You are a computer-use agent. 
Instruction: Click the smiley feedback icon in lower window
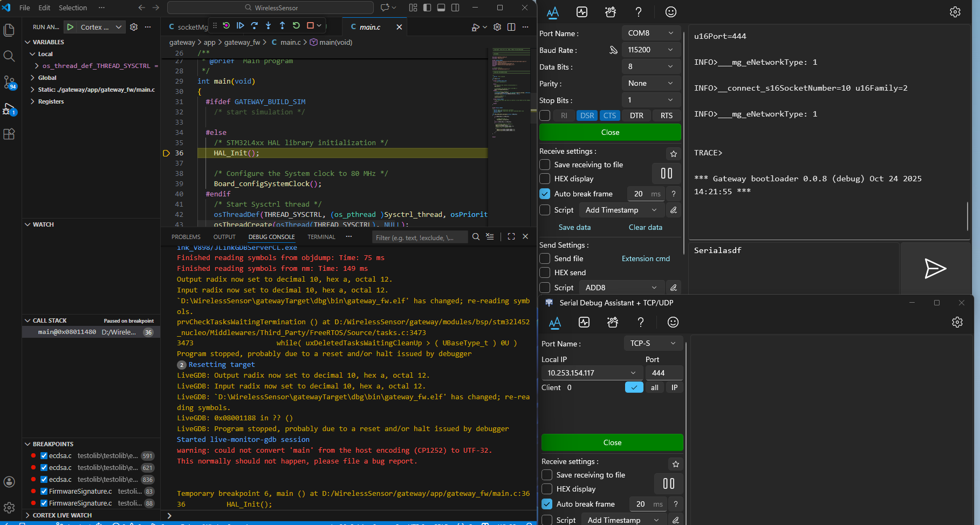tap(673, 322)
